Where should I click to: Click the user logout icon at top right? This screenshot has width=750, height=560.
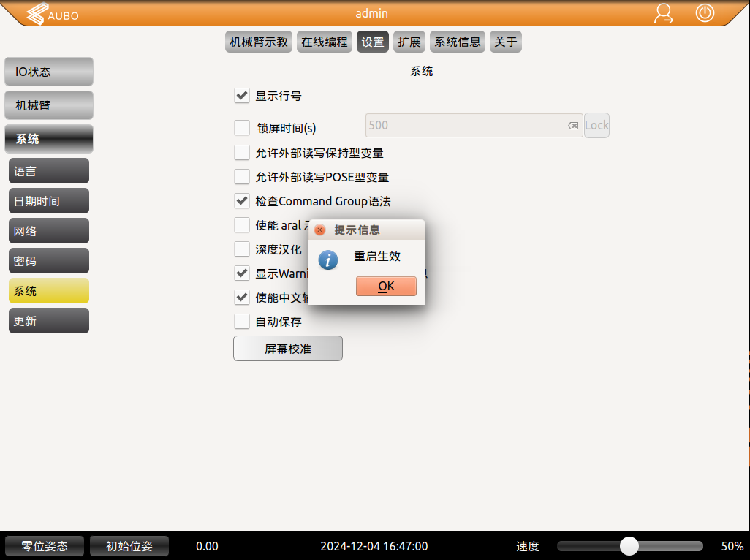click(x=663, y=14)
